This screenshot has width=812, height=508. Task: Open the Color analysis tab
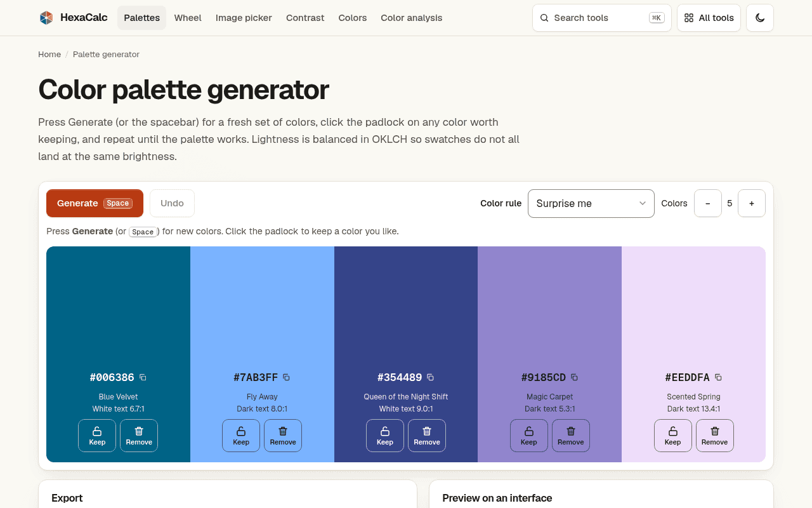point(412,18)
